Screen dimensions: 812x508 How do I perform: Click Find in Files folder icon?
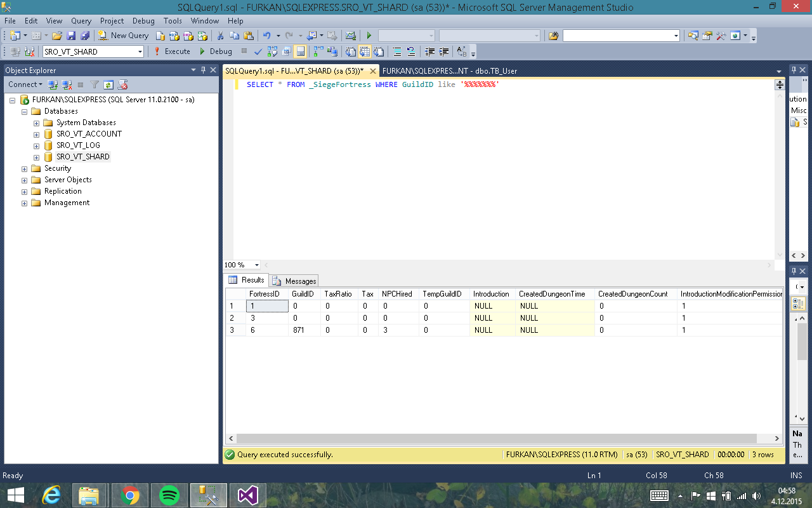point(553,36)
